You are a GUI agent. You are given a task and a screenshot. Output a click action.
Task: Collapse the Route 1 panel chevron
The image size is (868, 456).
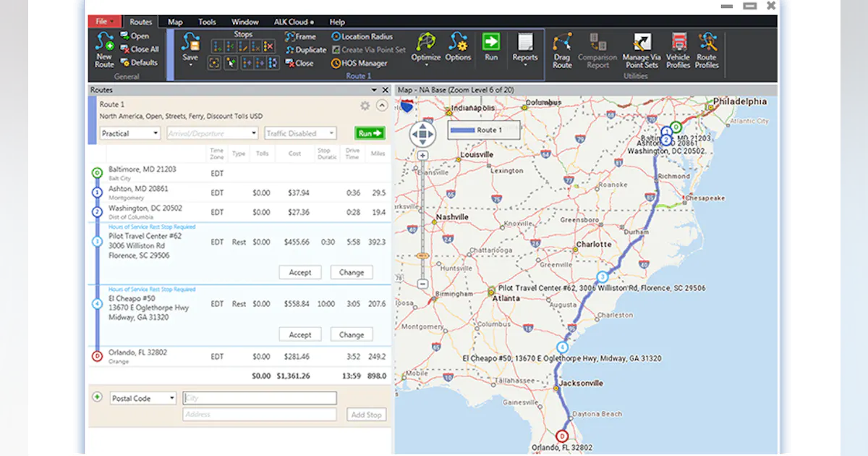click(382, 106)
